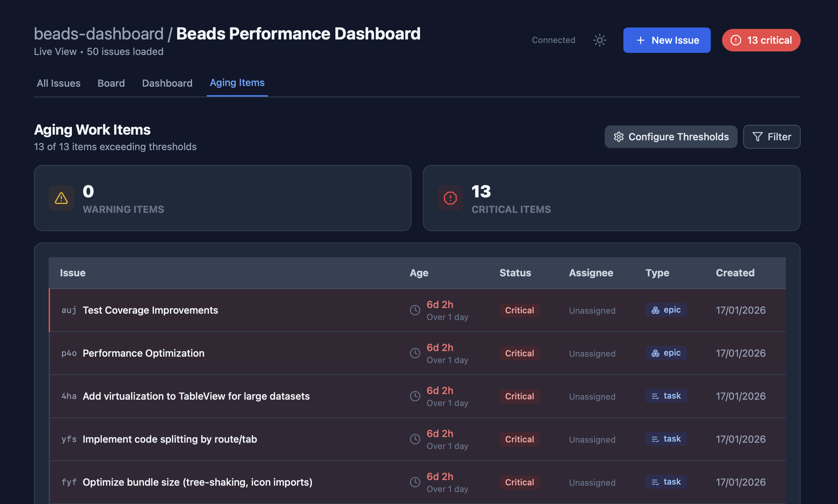Click the New Issue button
This screenshot has width=838, height=504.
click(667, 40)
